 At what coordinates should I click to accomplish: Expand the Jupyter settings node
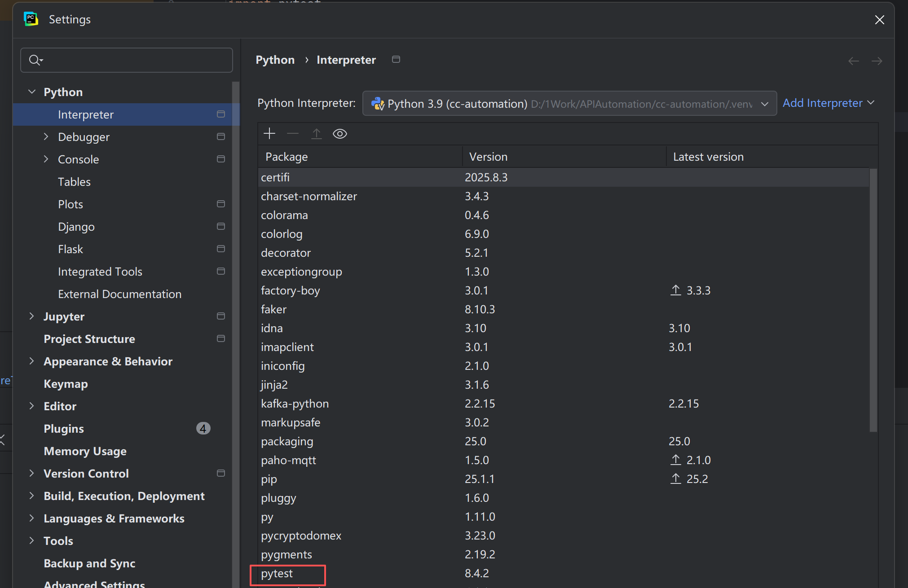31,316
